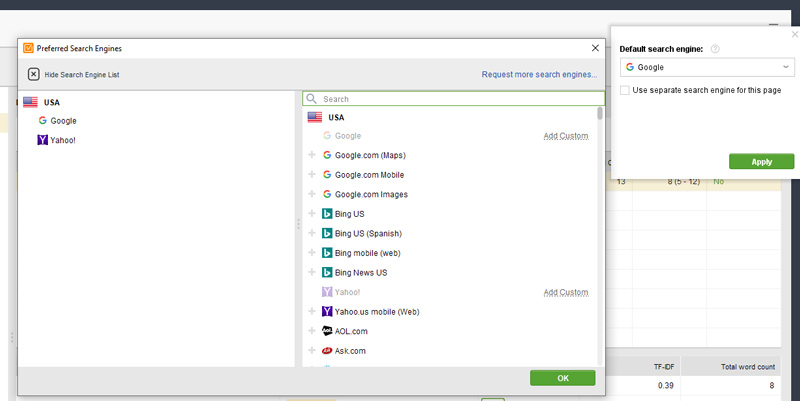This screenshot has height=401, width=800.
Task: Add Google.com (Maps) with plus icon
Action: (x=312, y=155)
